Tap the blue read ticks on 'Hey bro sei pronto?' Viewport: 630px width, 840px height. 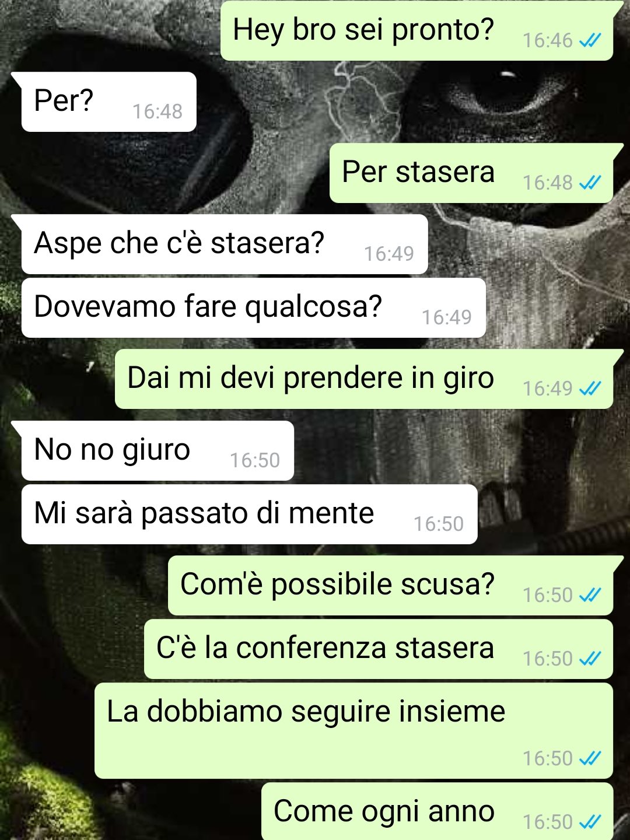(590, 40)
